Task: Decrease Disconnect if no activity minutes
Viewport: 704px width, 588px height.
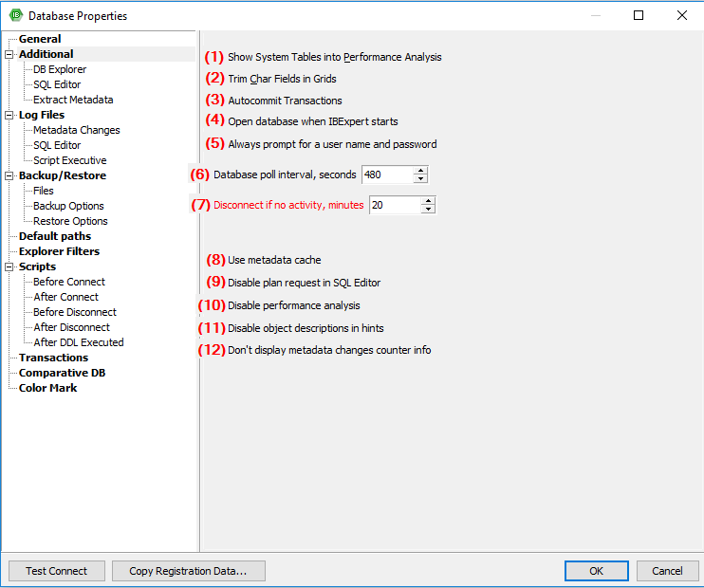Action: click(x=428, y=210)
